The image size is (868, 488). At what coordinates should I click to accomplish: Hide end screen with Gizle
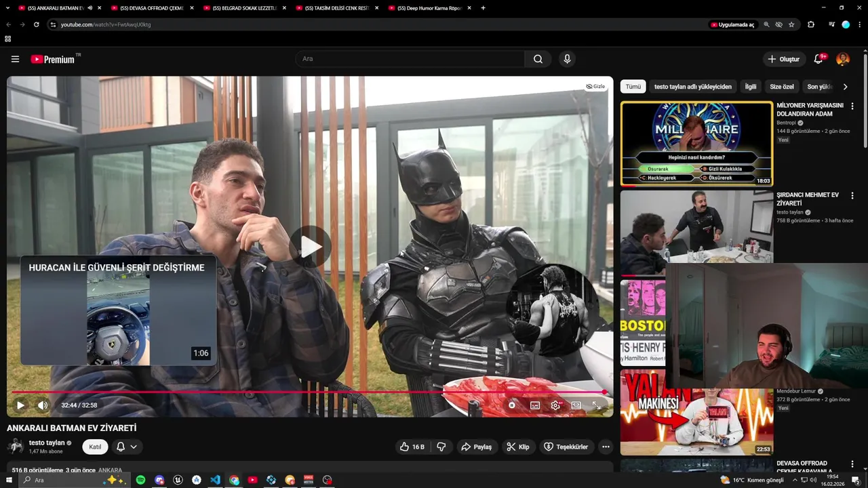595,86
